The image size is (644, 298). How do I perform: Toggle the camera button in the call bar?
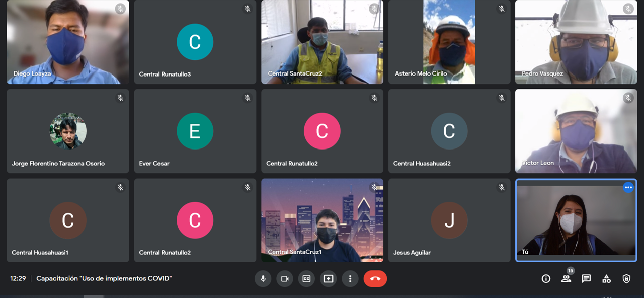[x=285, y=278]
